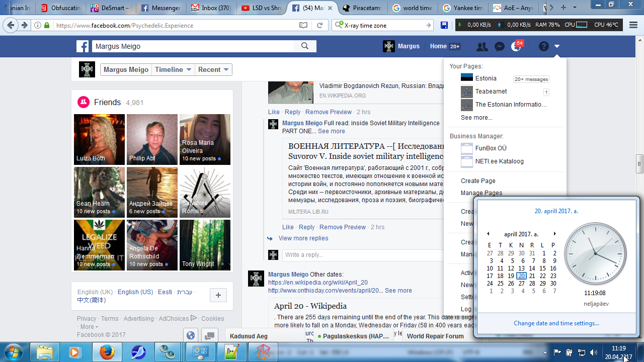Click the reload page icon in address bar
644x362 pixels.
pos(319,25)
